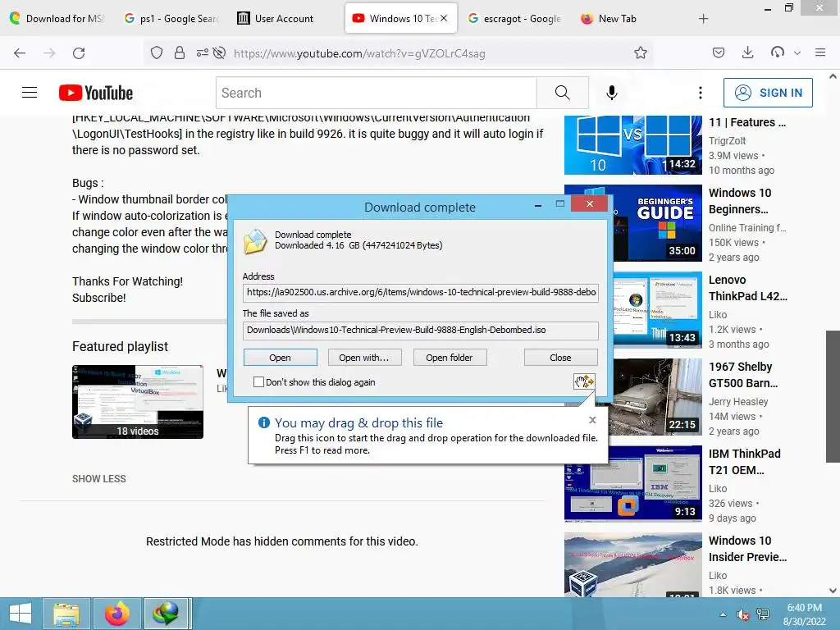The width and height of the screenshot is (840, 630).
Task: Expand the toolbar extension dropdown arrow
Action: [x=797, y=53]
